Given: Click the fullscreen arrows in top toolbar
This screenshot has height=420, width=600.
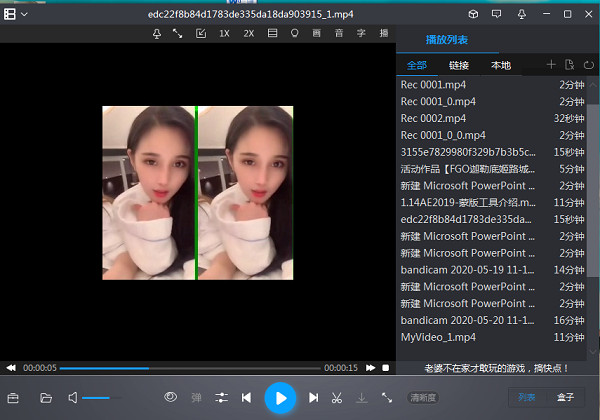Looking at the screenshot, I should [178, 34].
